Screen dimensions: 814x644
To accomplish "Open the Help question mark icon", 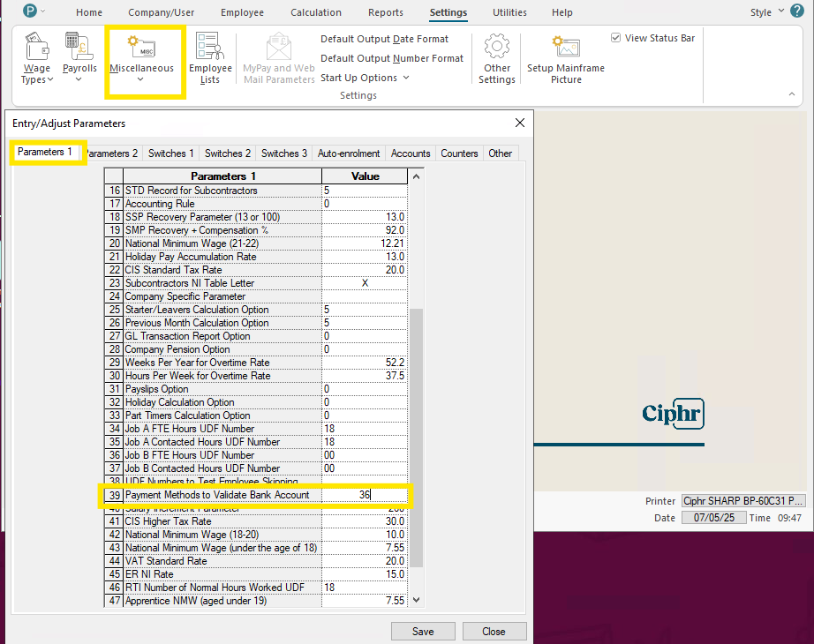I will (x=797, y=11).
